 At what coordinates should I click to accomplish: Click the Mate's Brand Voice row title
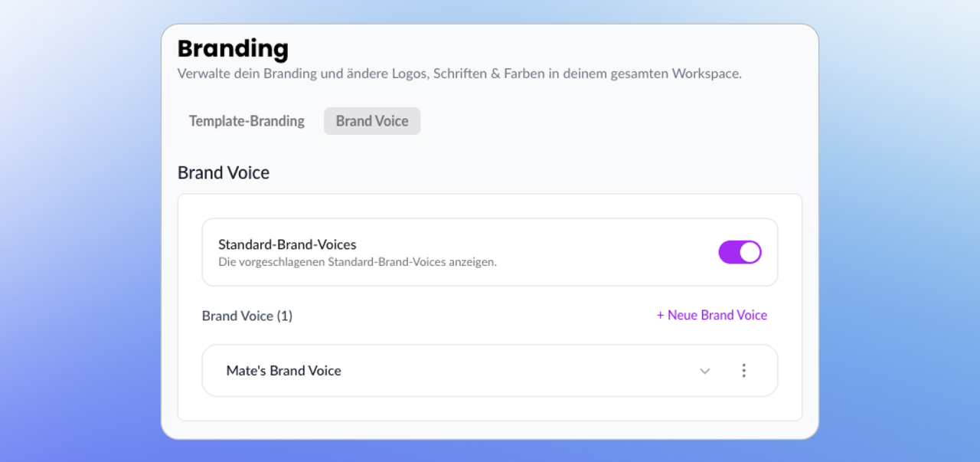click(x=283, y=371)
